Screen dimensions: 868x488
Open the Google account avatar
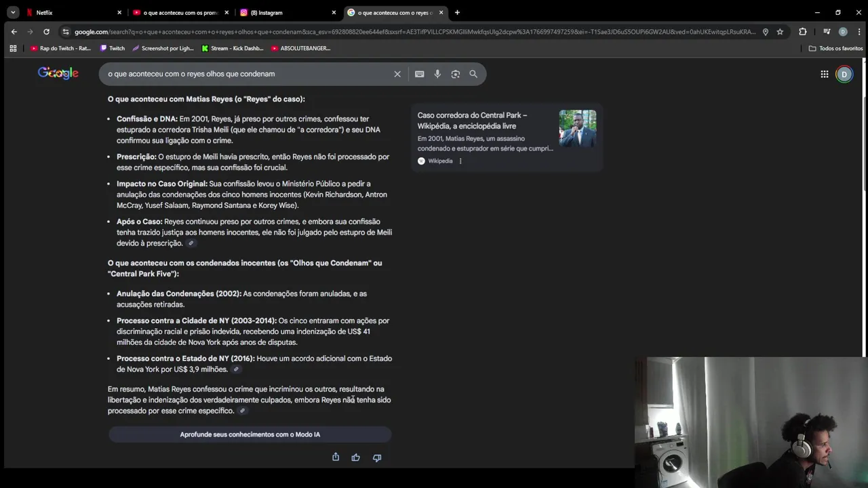click(x=844, y=74)
